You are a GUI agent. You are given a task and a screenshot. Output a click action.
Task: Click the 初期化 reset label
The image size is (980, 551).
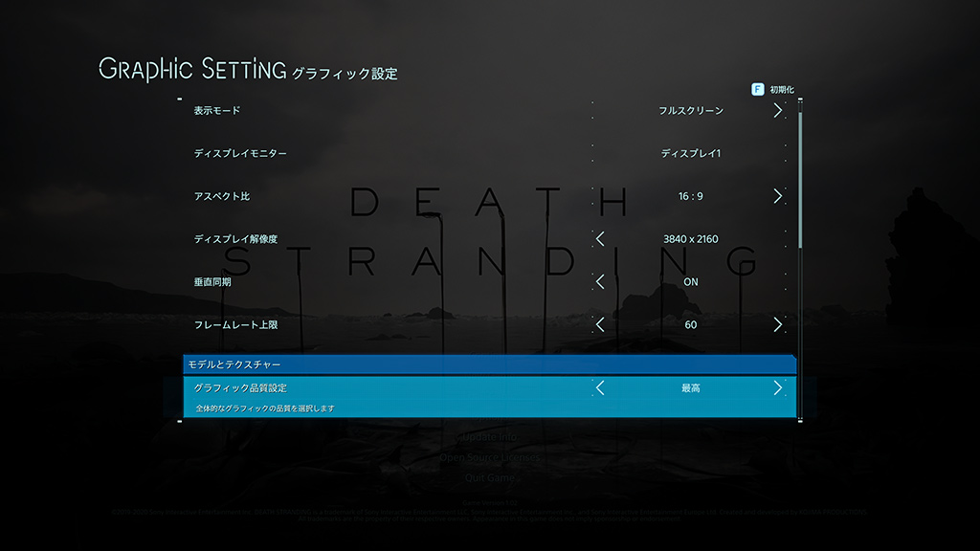point(782,90)
